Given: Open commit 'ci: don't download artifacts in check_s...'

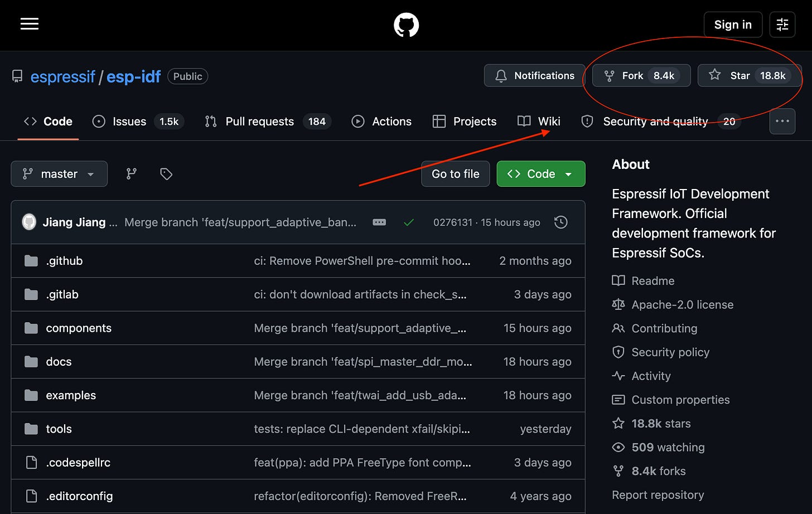Looking at the screenshot, I should point(360,294).
